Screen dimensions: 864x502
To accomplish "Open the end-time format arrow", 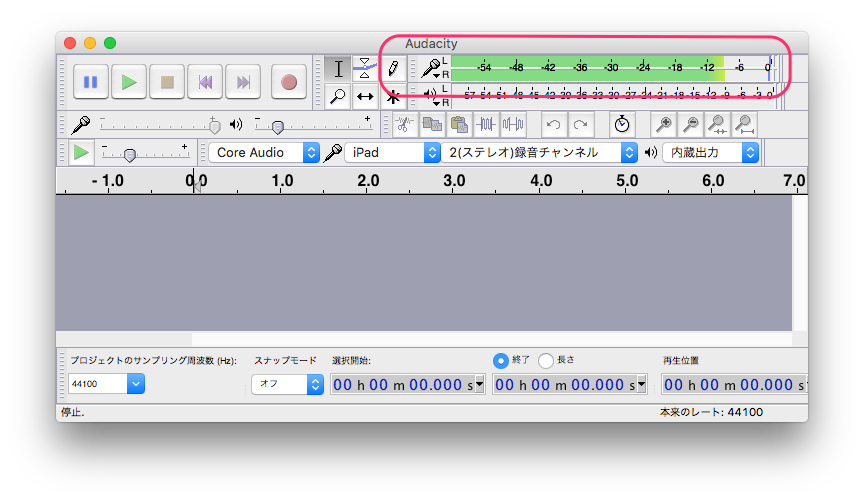I will tap(642, 385).
